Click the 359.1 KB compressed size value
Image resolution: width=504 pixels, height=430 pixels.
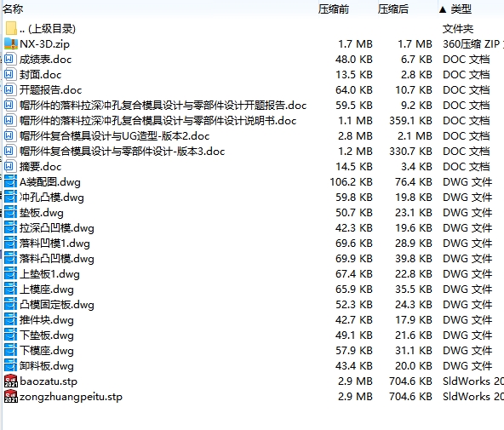410,121
